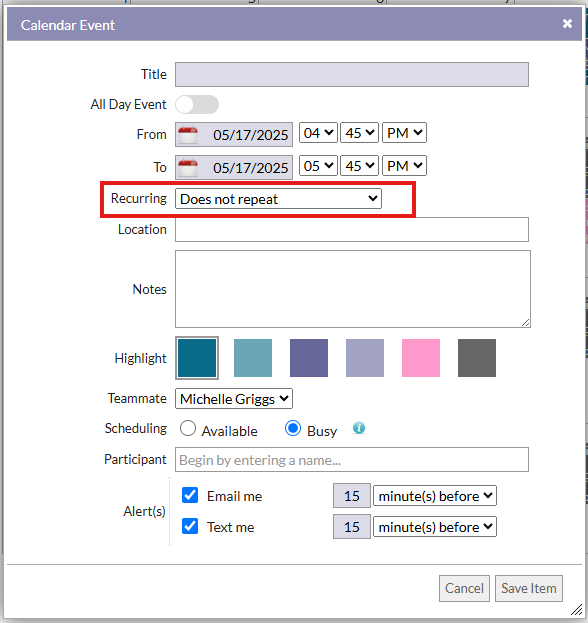Open the Teammate dropdown showing Michelle Griggs
The height and width of the screenshot is (623, 588).
(x=234, y=399)
